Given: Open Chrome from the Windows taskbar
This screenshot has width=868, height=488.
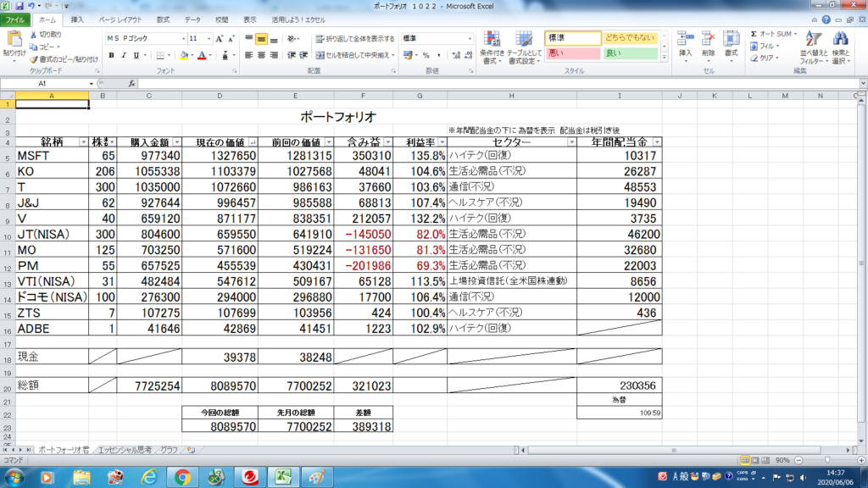Looking at the screenshot, I should (x=182, y=477).
